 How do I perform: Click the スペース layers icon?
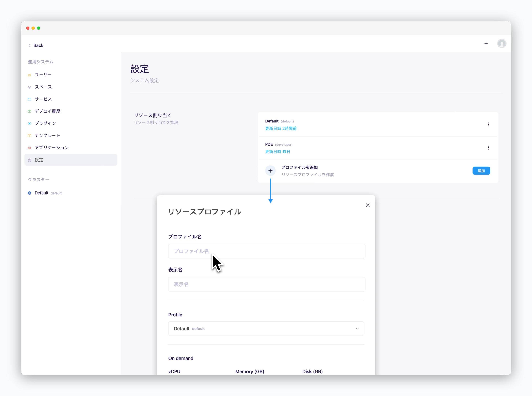29,87
